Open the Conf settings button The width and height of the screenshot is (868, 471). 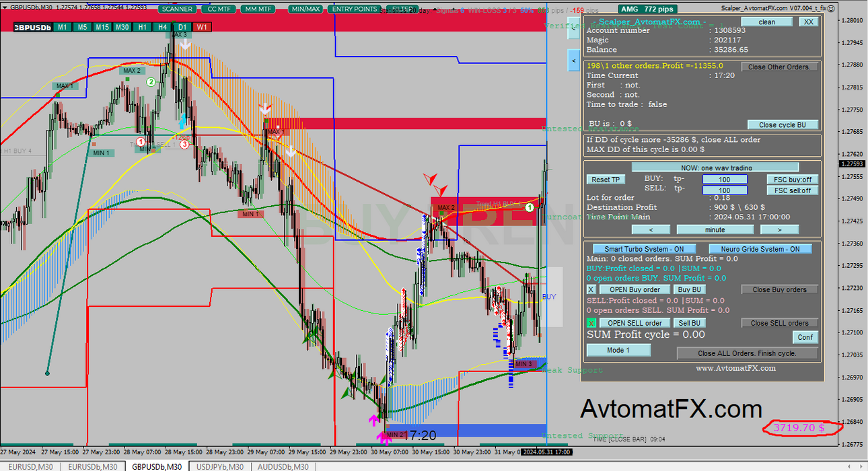(805, 337)
